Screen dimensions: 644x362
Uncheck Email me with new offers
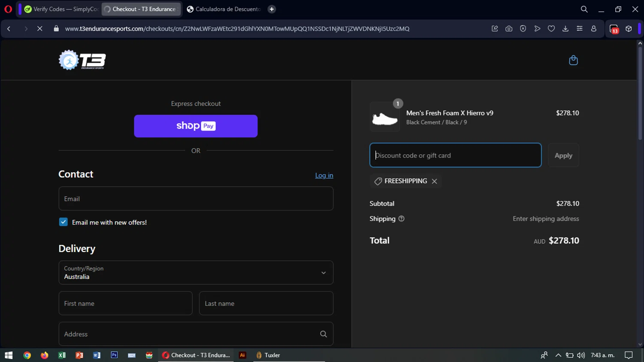click(x=63, y=222)
